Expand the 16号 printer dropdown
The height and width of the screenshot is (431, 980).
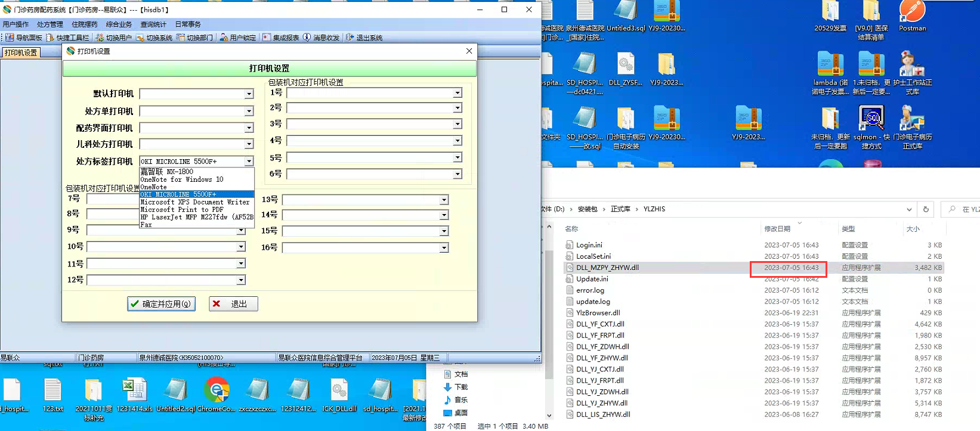point(444,247)
